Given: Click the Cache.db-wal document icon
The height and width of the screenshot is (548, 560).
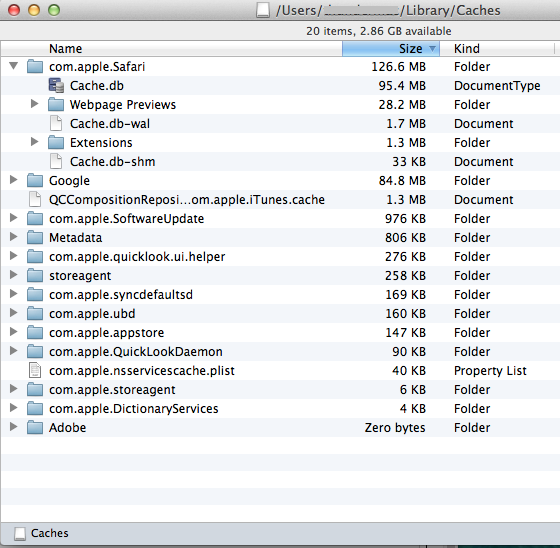Looking at the screenshot, I should [56, 123].
